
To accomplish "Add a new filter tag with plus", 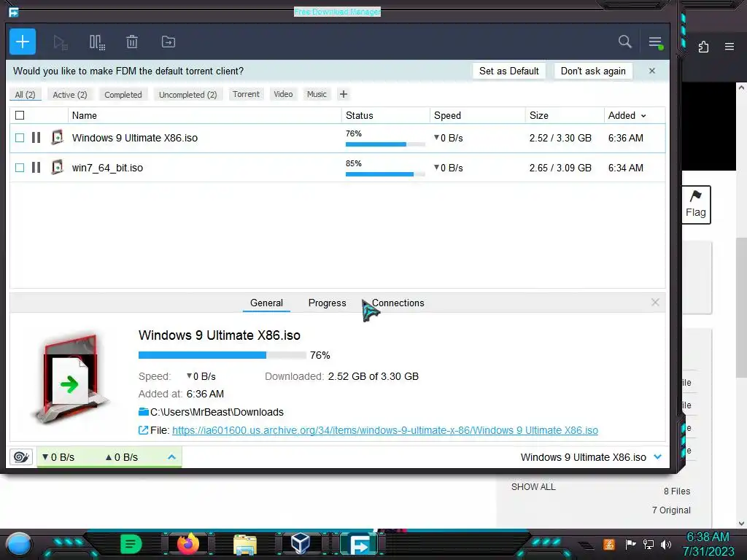I will (x=343, y=94).
